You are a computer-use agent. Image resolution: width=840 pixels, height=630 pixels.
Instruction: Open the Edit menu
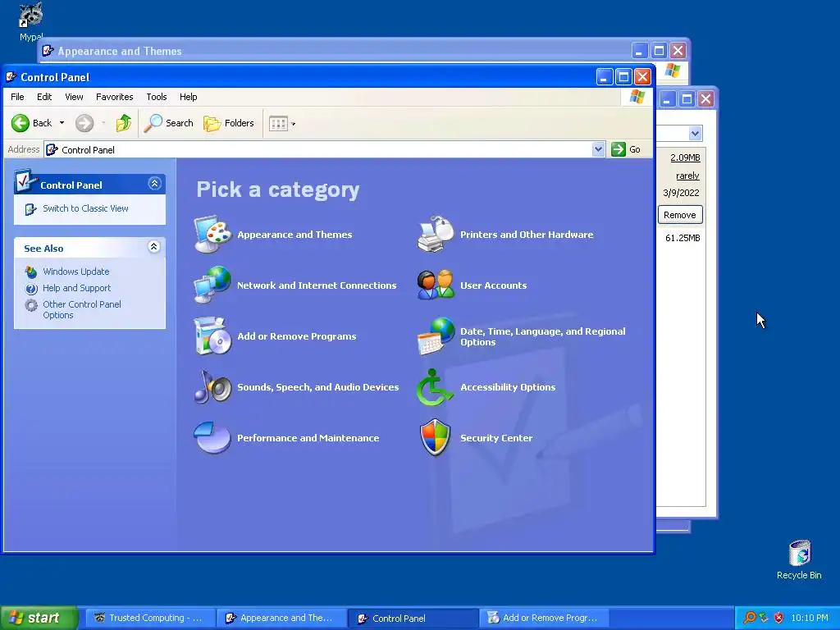[x=44, y=97]
